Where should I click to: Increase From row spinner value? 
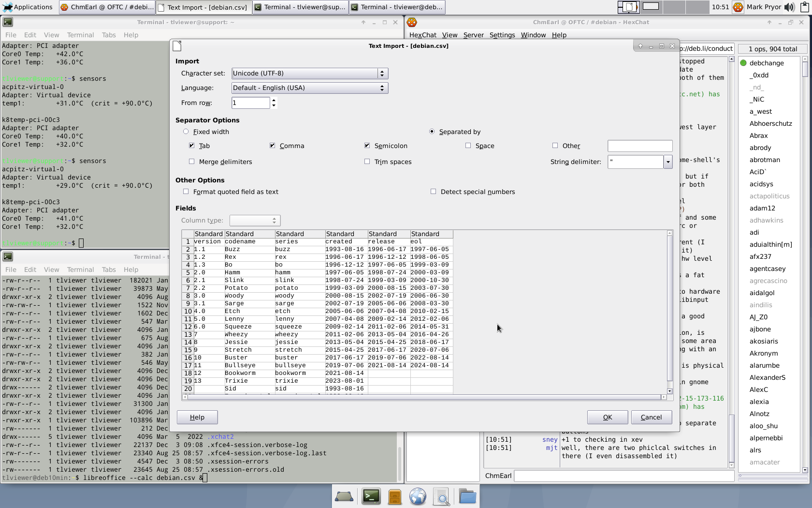point(274,100)
